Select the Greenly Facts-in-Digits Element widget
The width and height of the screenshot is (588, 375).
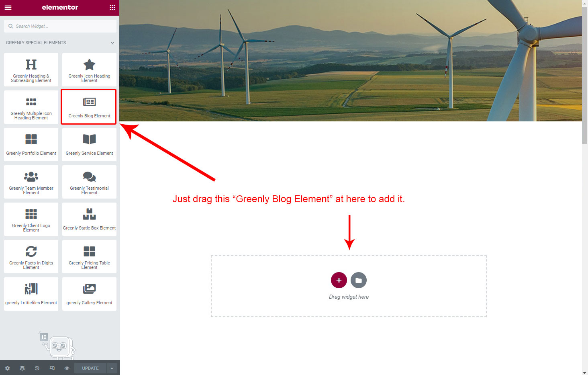(31, 256)
